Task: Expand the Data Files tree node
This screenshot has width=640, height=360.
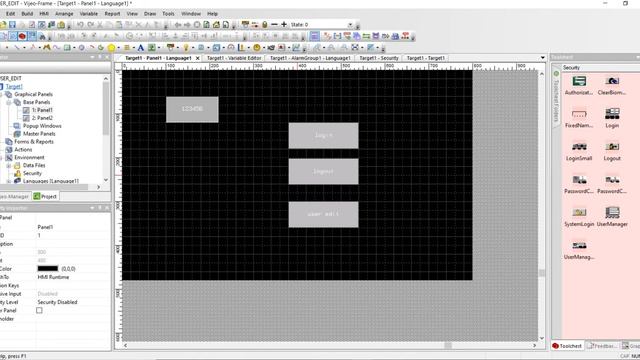Action: pos(9,165)
